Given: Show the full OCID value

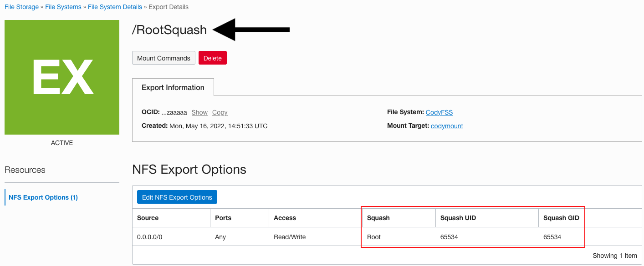Looking at the screenshot, I should coord(199,112).
